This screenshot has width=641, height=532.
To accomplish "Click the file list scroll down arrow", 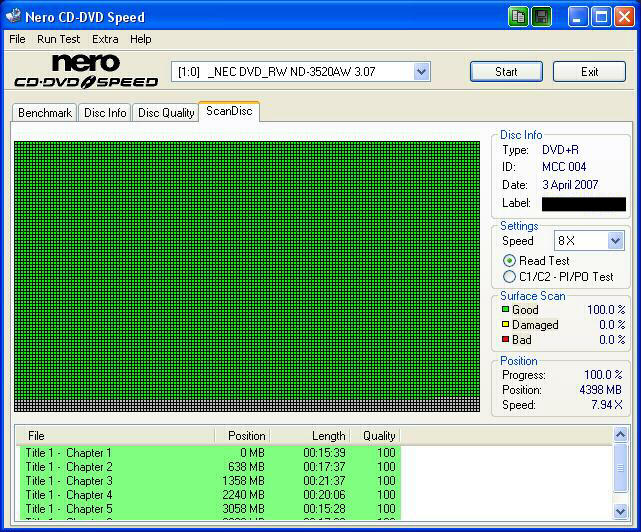I will point(620,511).
